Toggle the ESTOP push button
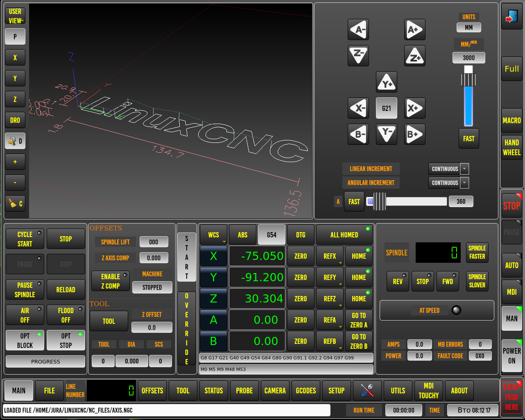Image resolution: width=525 pixels, height=420 pixels. 512,397
